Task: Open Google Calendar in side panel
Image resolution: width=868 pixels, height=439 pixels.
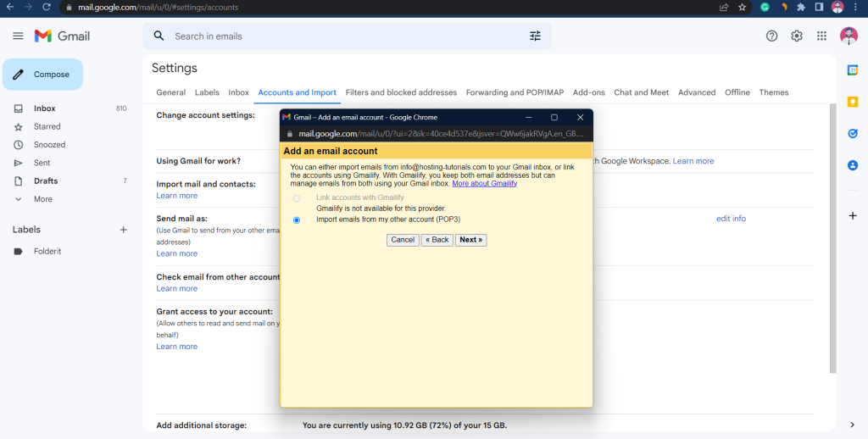Action: (853, 69)
